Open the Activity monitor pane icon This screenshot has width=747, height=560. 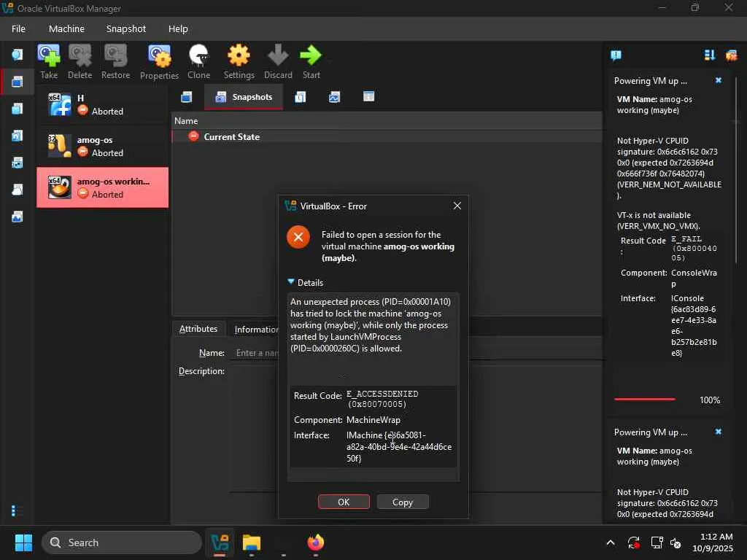point(334,97)
